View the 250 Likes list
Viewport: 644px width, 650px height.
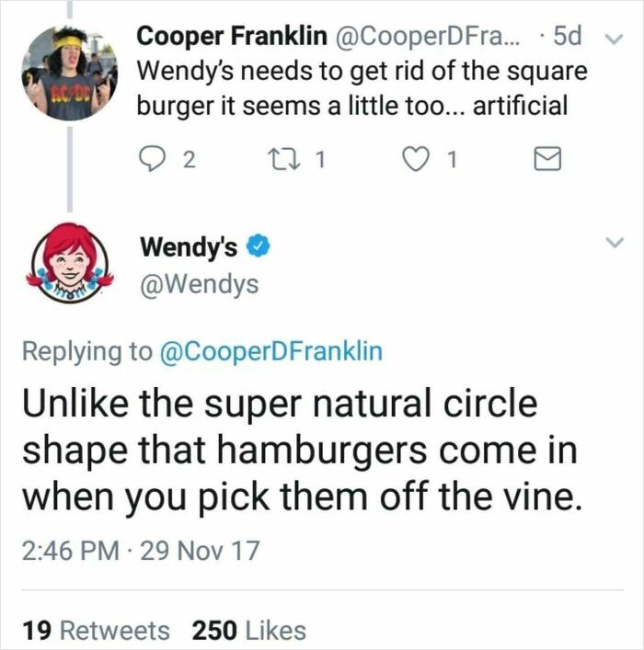(248, 630)
